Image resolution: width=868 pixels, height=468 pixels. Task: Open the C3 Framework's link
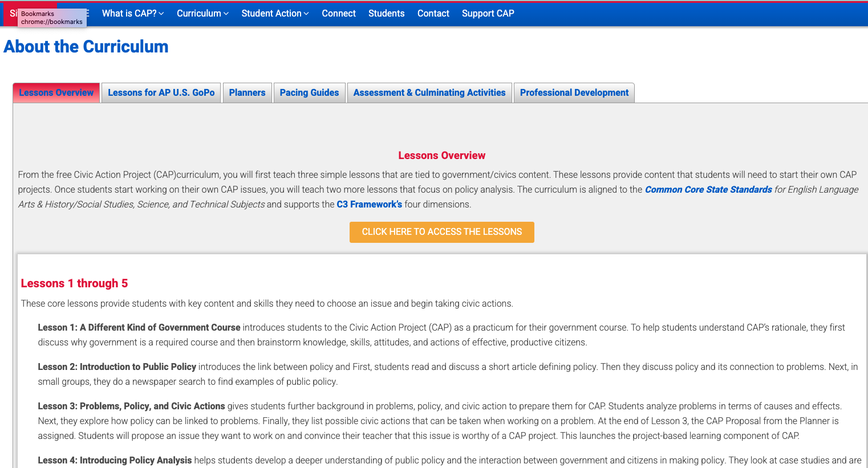[x=369, y=205]
